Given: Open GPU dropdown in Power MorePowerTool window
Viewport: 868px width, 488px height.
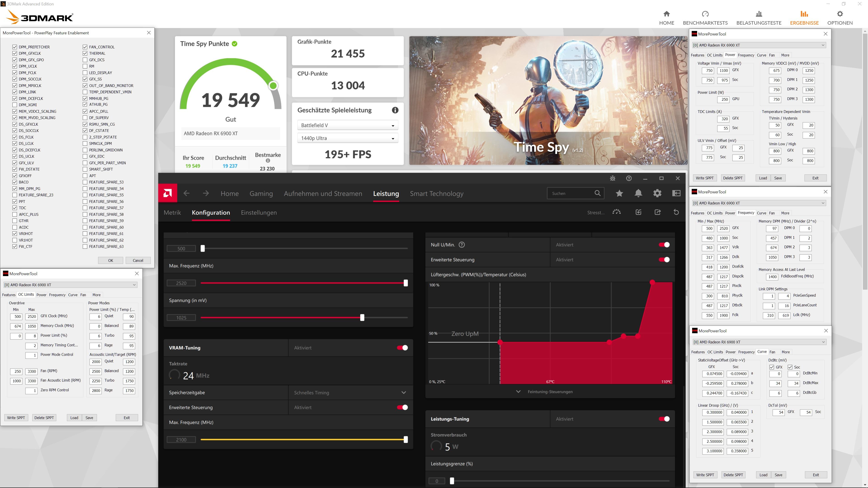Looking at the screenshot, I should coord(759,45).
